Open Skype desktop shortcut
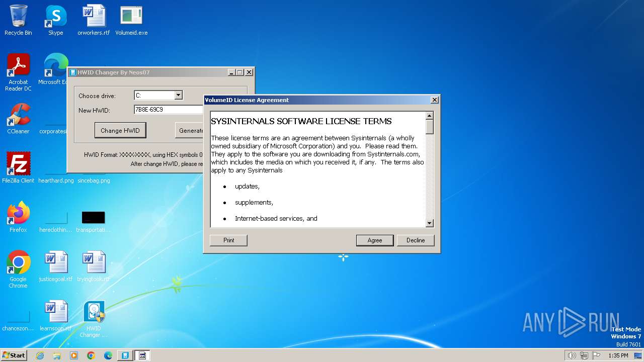The height and width of the screenshot is (362, 644). pyautogui.click(x=56, y=20)
